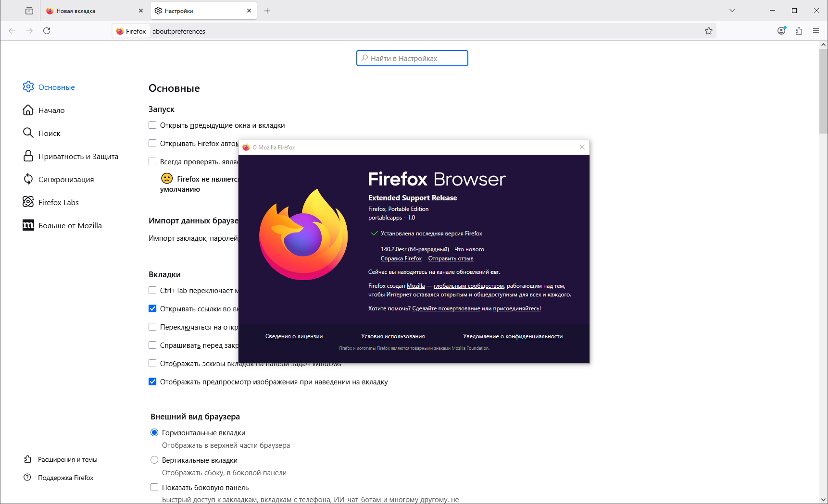Click the присоединяйтесь! link

pyautogui.click(x=517, y=308)
